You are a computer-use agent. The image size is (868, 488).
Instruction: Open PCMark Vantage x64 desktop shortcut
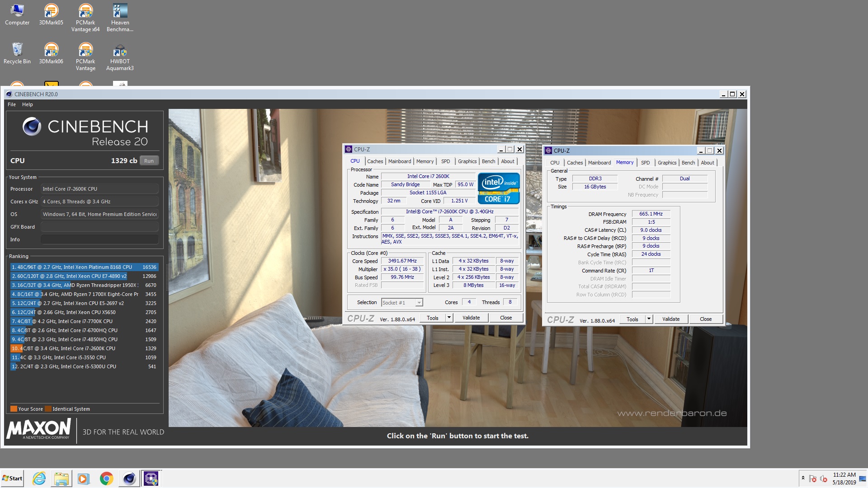[85, 18]
